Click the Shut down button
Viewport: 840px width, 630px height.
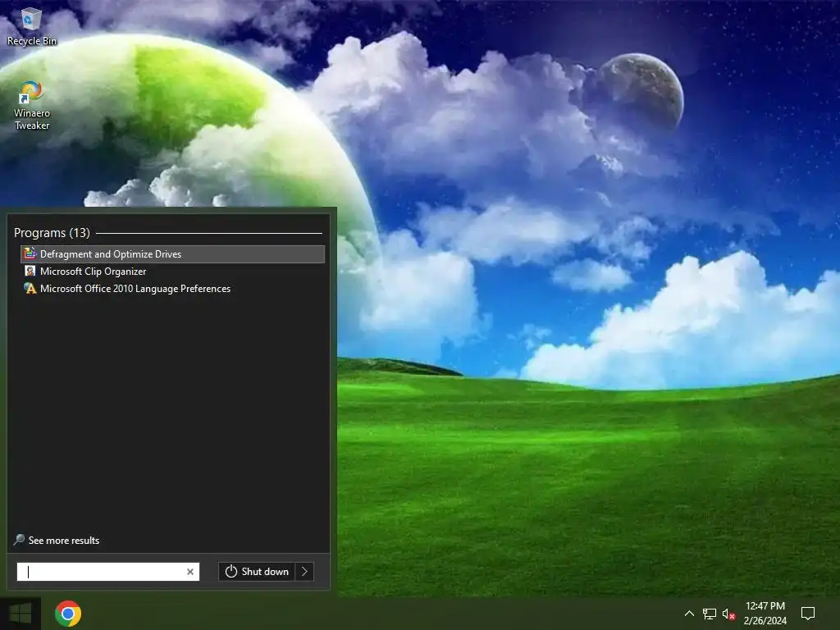257,572
